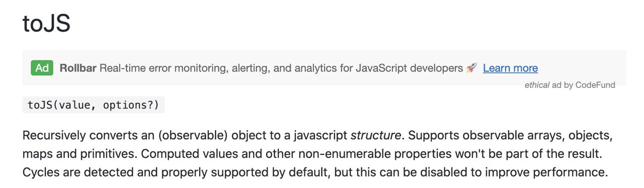Click the rocket emoji in the ad
Image resolution: width=644 pixels, height=188 pixels.
[x=471, y=68]
